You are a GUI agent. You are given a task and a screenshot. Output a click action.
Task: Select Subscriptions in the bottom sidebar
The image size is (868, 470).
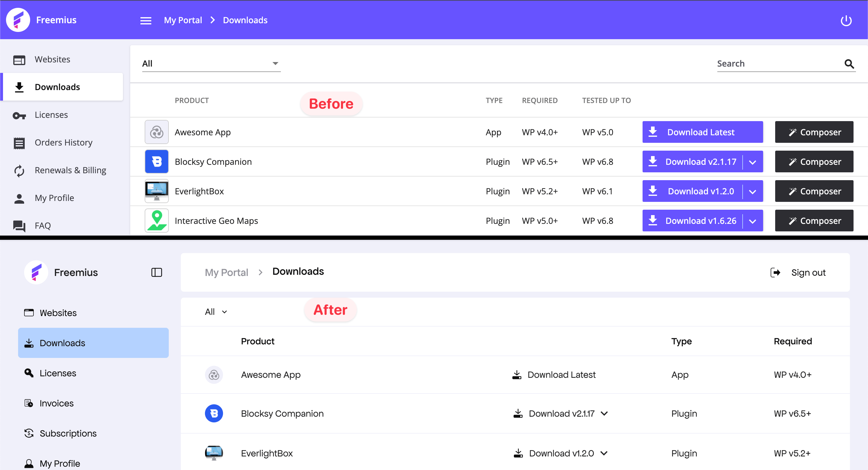point(68,433)
